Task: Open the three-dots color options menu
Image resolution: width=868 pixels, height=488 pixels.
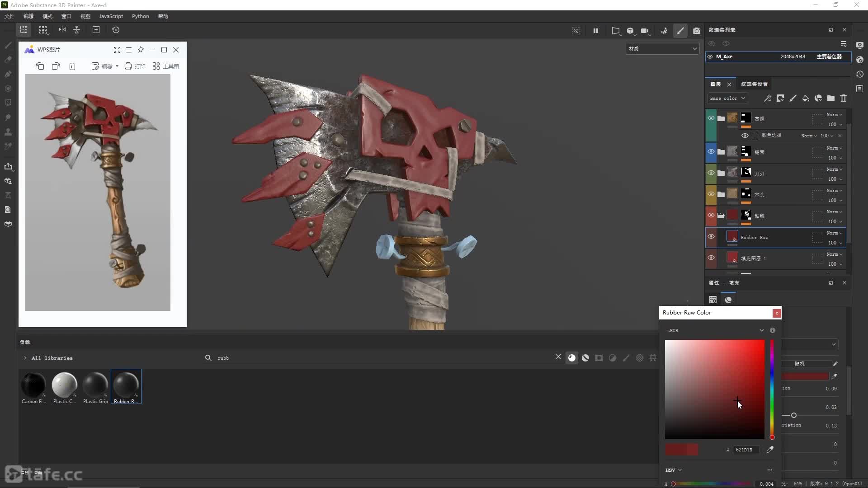Action: (770, 470)
